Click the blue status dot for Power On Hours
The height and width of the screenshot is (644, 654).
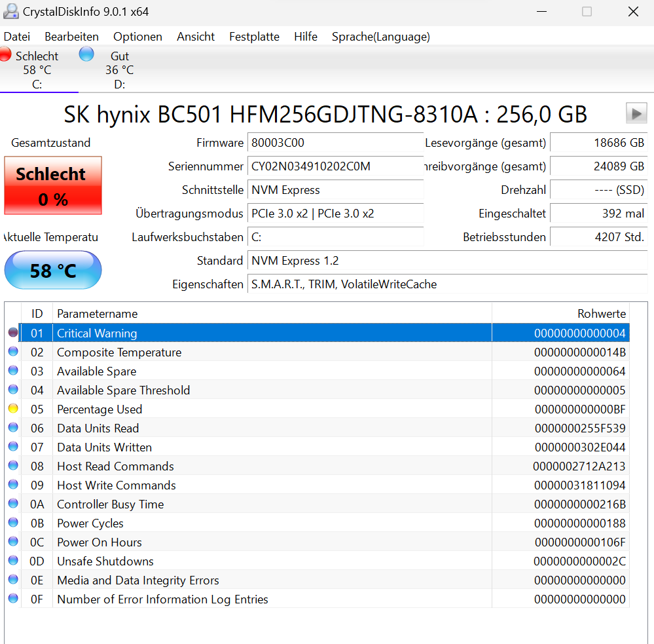(x=13, y=541)
